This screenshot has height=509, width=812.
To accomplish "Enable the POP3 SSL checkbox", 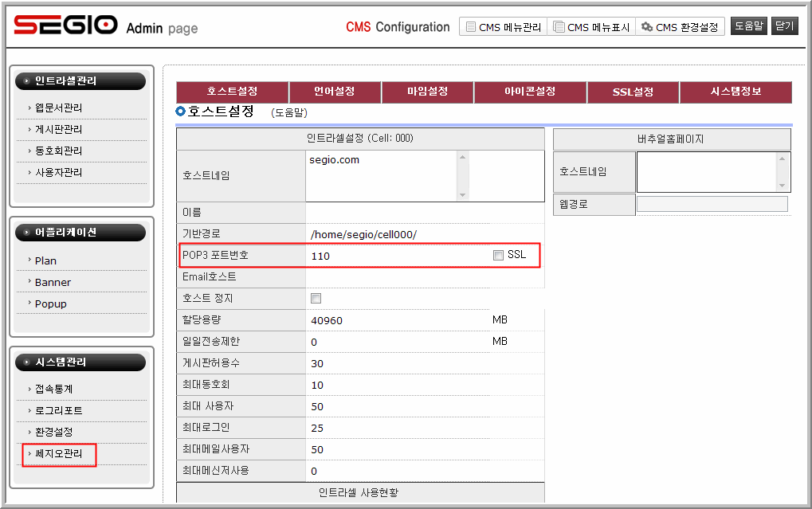I will (498, 256).
